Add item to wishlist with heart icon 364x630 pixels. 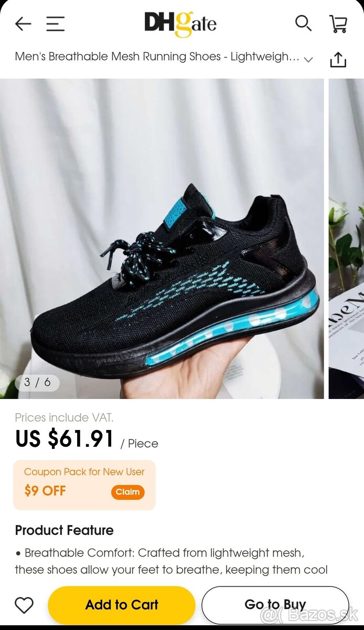point(24,605)
